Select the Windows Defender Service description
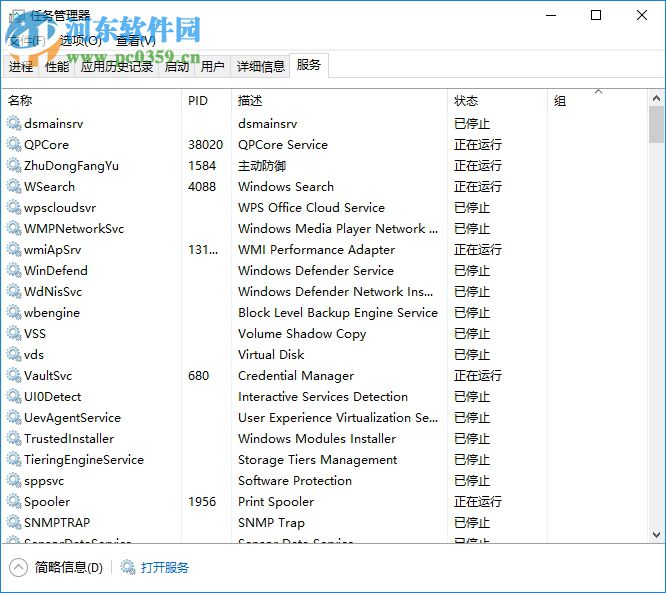Screen dimensions: 666x593 click(316, 271)
